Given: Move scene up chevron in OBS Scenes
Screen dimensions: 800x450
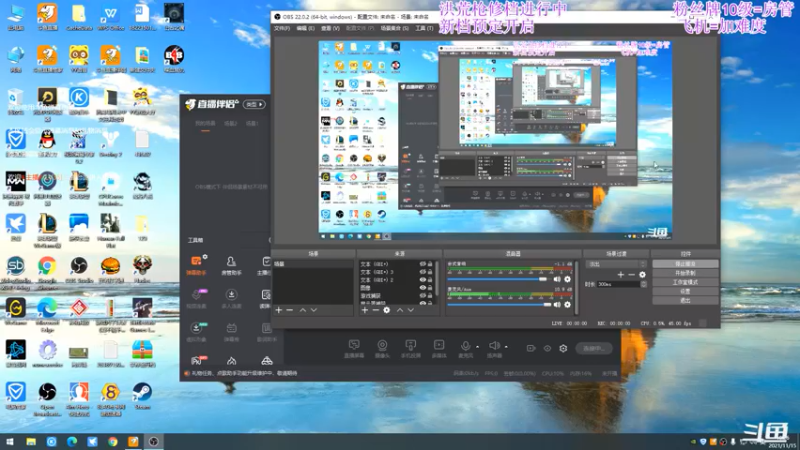Looking at the screenshot, I should point(303,310).
